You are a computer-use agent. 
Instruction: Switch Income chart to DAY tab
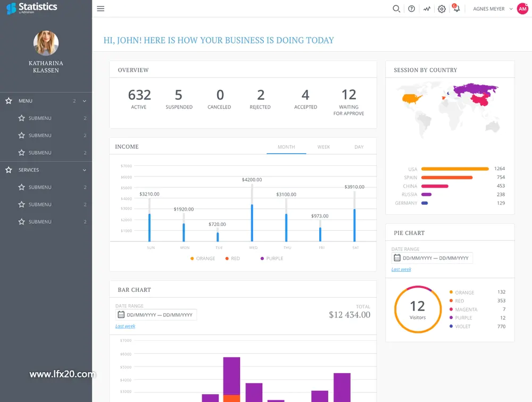click(359, 147)
